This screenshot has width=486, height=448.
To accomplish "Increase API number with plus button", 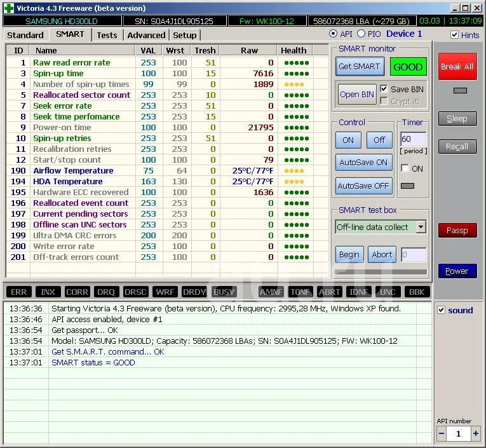I will [x=475, y=433].
